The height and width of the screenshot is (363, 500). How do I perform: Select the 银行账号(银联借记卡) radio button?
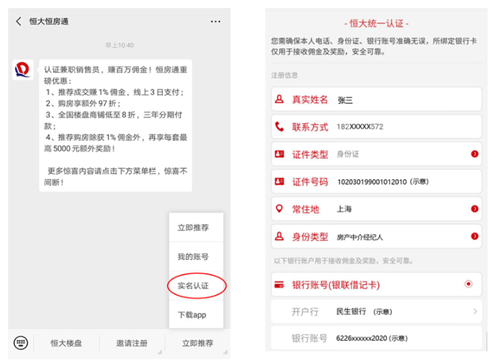468,284
